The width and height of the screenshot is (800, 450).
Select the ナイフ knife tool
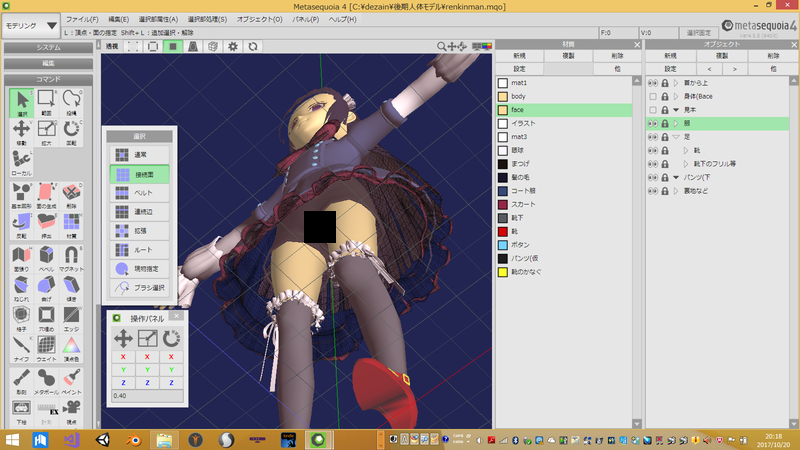tap(21, 348)
